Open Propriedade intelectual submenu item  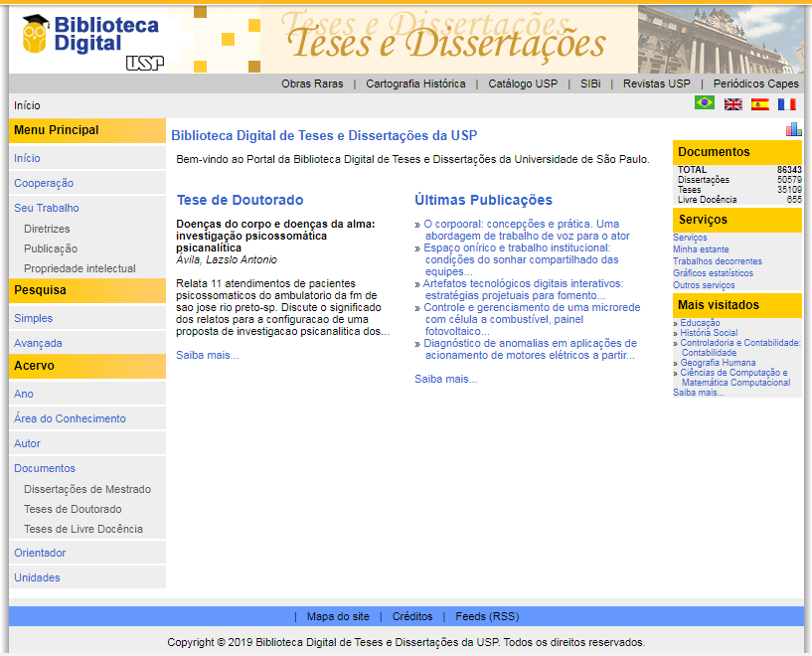pos(80,268)
